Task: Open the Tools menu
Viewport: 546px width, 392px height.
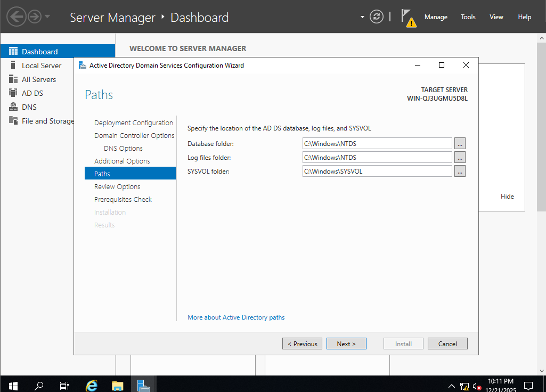Action: 468,17
